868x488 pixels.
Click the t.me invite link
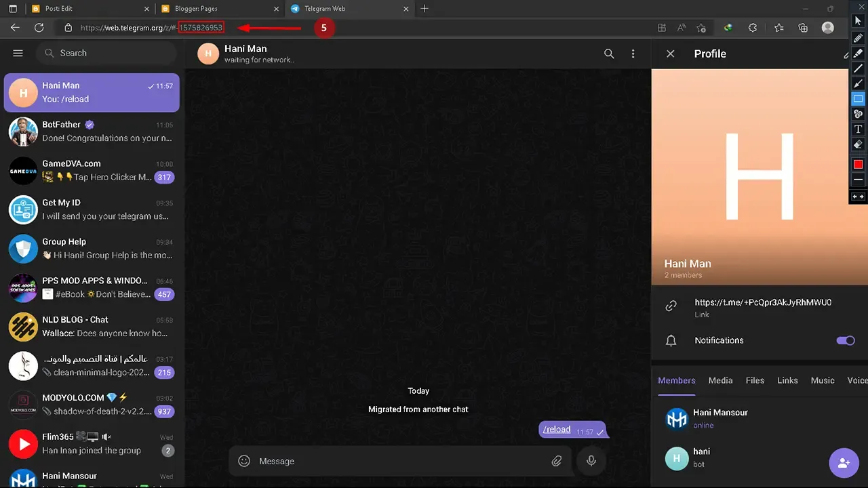click(763, 302)
